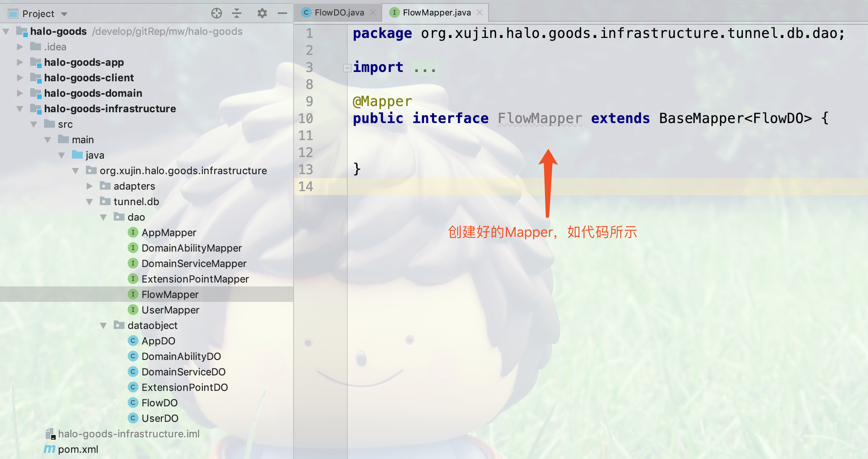Collapse the dataobject package
This screenshot has height=459, width=868.
[104, 325]
